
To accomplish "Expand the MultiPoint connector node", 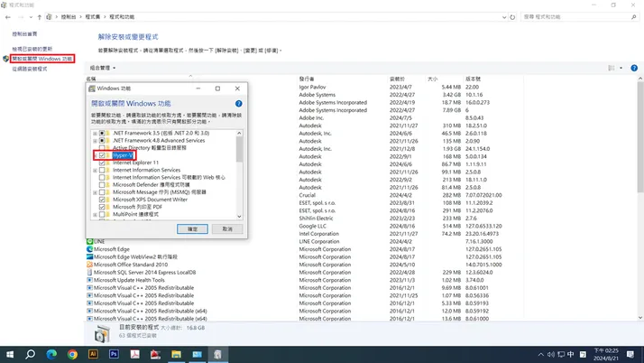I will (x=95, y=215).
